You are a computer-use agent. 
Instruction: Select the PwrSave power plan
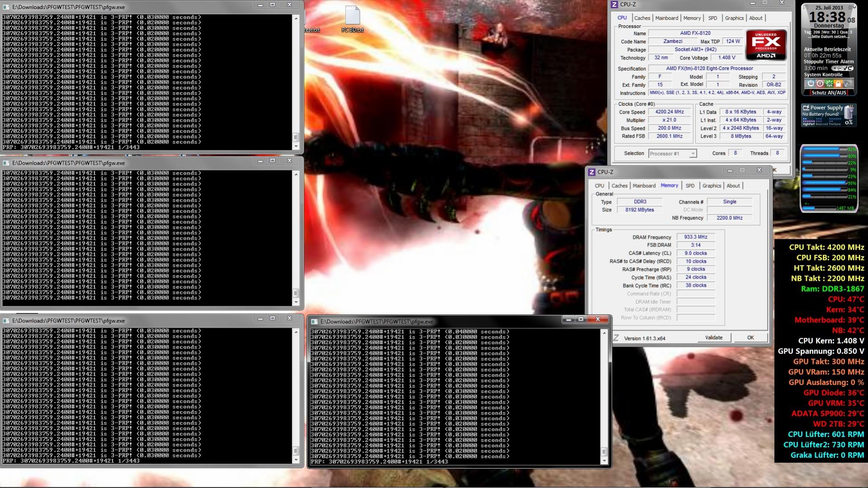[x=836, y=124]
